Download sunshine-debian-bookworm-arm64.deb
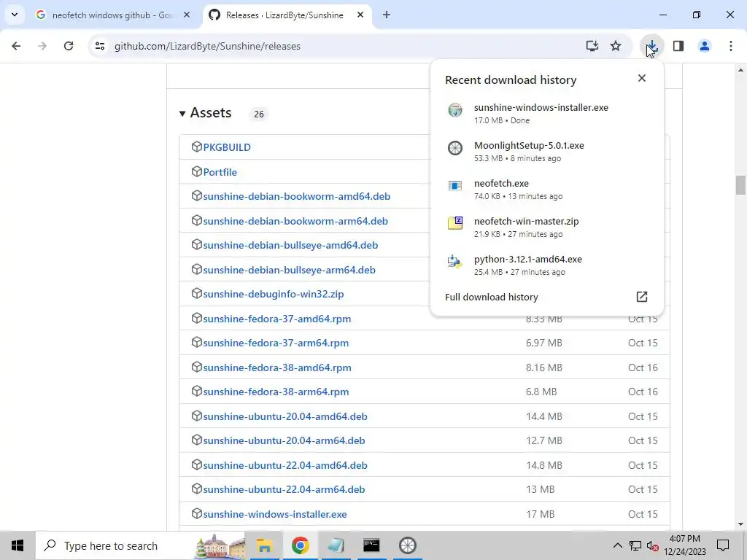 pos(295,222)
